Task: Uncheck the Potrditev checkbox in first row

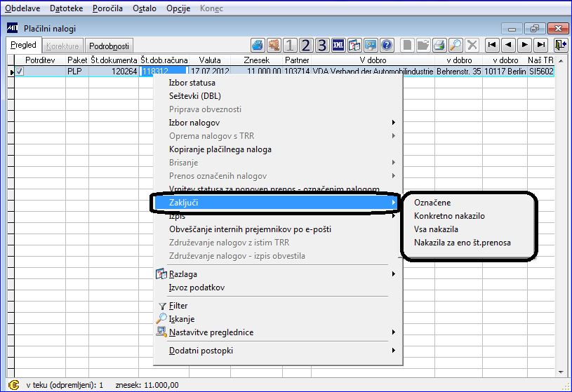Action: tap(20, 72)
